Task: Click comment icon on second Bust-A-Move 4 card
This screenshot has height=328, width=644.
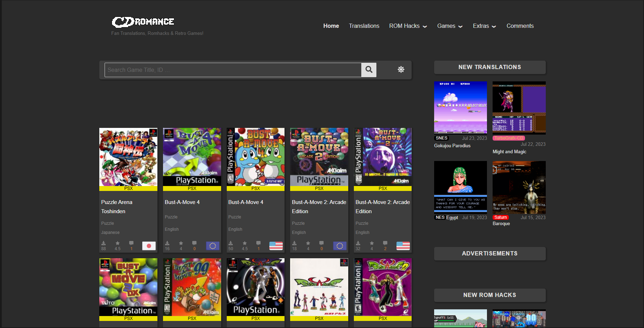Action: point(258,243)
